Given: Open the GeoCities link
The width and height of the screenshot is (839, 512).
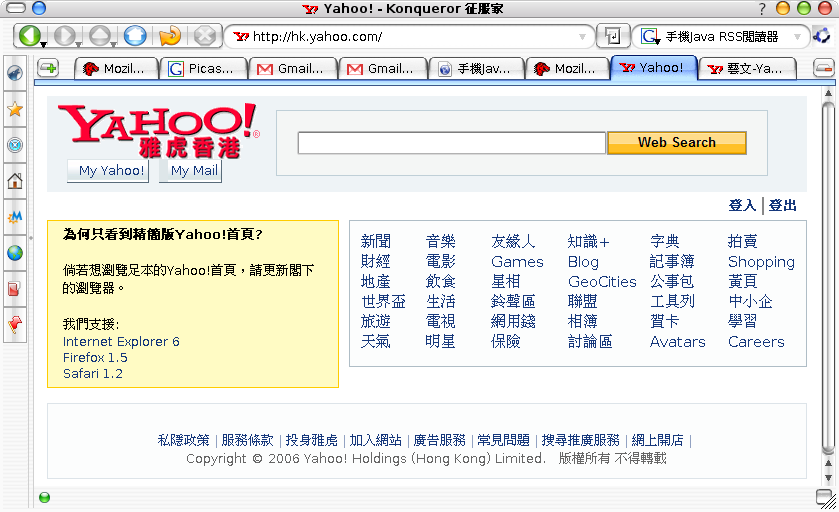Looking at the screenshot, I should point(602,281).
